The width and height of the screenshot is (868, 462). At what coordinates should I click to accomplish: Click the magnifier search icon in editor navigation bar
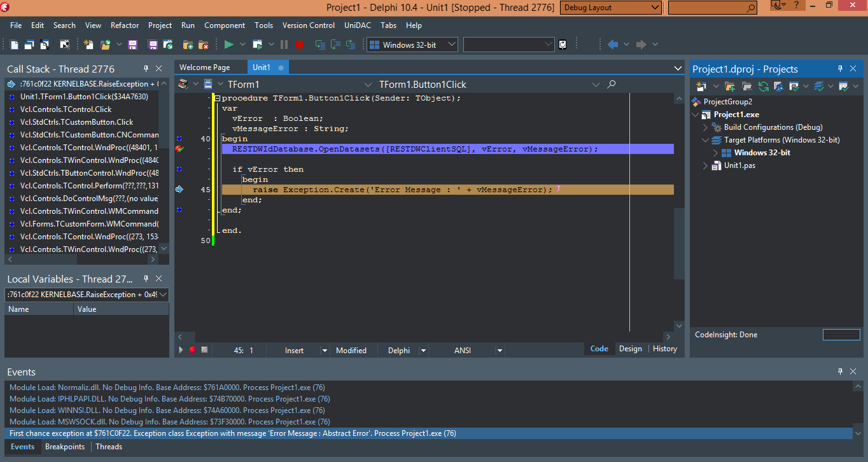(x=612, y=84)
